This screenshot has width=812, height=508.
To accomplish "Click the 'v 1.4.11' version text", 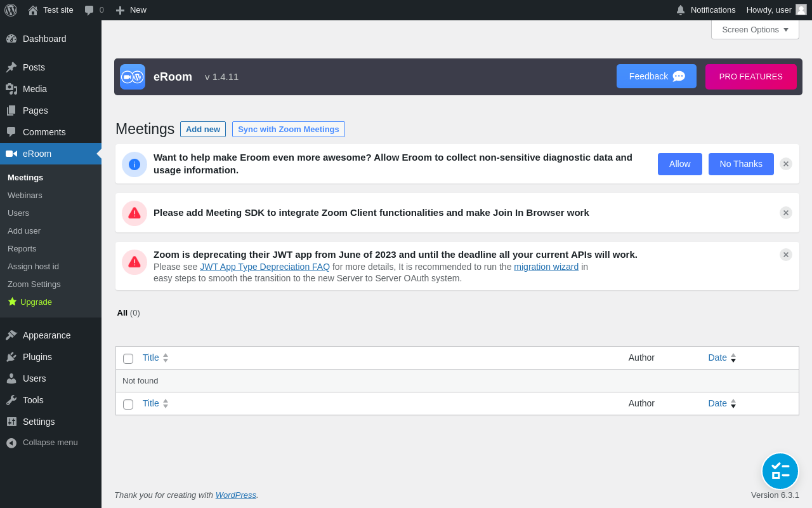I will click(222, 77).
